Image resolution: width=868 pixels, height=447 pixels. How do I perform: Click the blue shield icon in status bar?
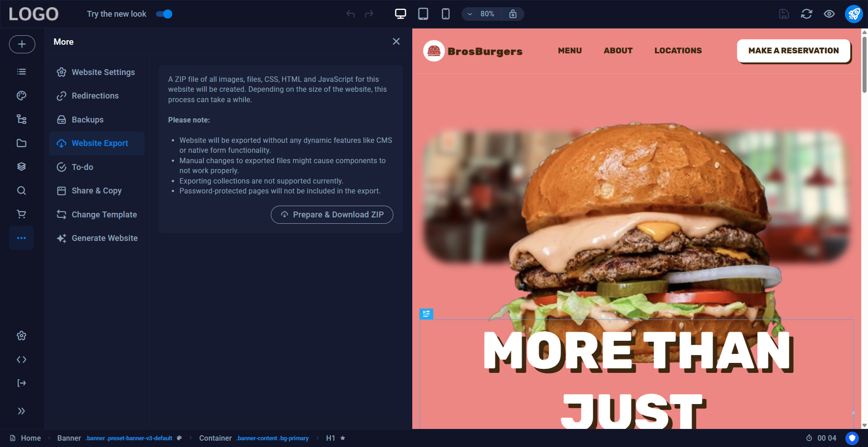(852, 438)
